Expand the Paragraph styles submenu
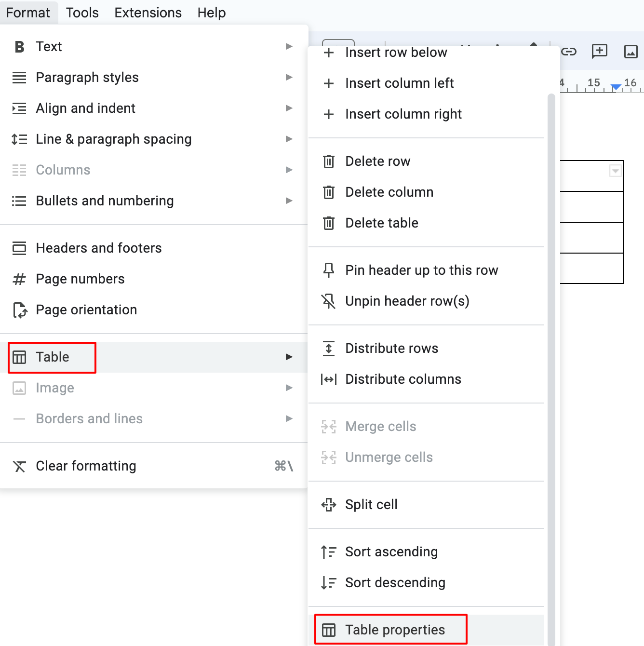The width and height of the screenshot is (644, 646). pos(289,77)
